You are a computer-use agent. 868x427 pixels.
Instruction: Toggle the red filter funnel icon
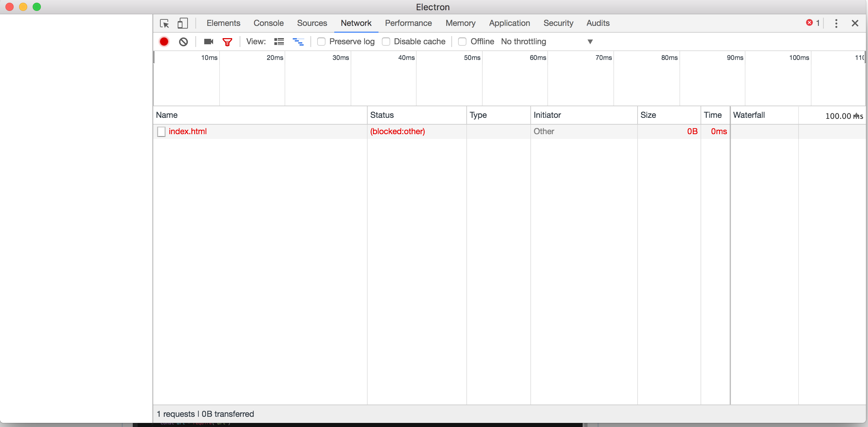(227, 42)
